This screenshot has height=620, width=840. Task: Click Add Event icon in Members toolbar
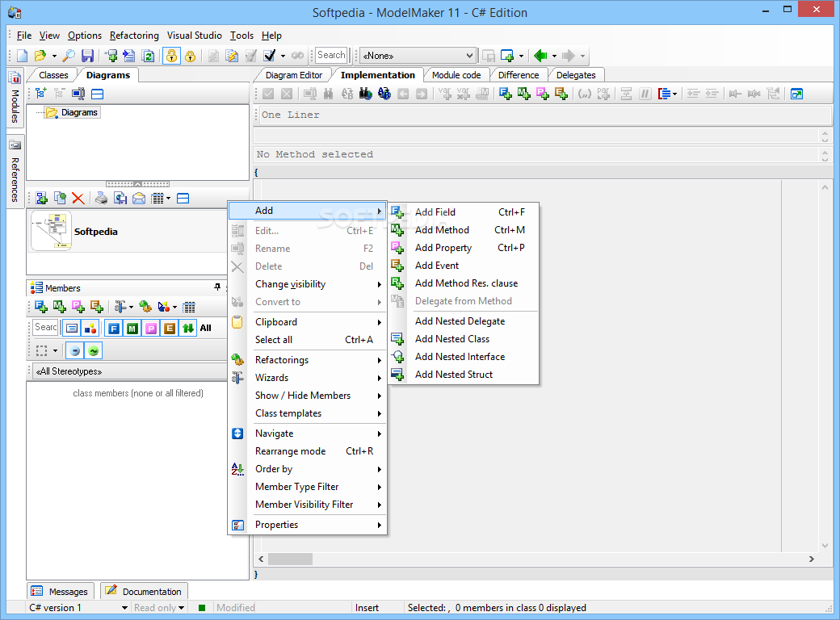pos(96,307)
